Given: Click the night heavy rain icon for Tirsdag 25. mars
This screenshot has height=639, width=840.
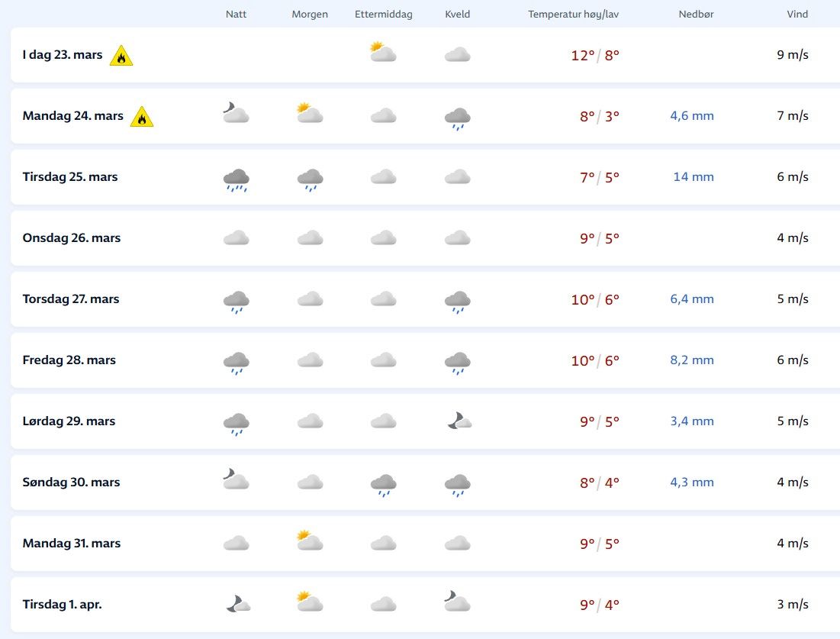Looking at the screenshot, I should [x=236, y=179].
